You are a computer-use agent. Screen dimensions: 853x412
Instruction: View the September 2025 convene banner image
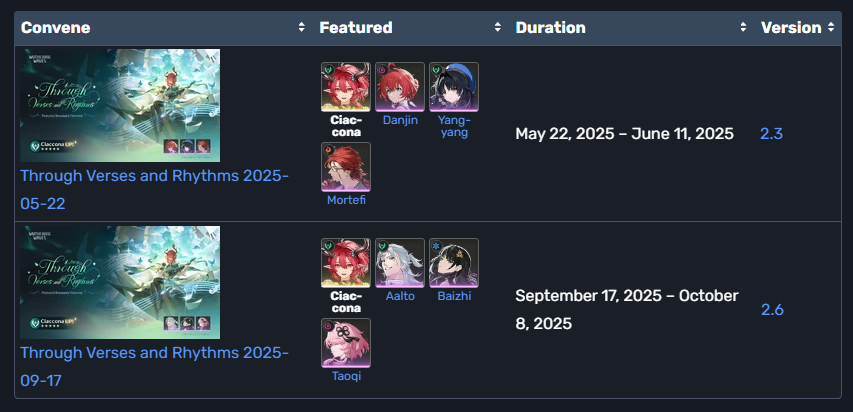point(120,282)
